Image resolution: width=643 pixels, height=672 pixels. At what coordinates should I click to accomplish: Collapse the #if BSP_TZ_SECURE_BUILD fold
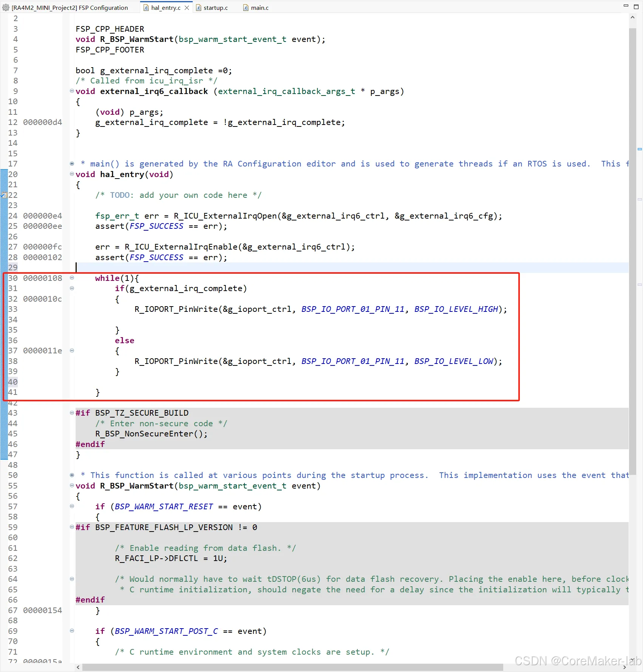(72, 413)
